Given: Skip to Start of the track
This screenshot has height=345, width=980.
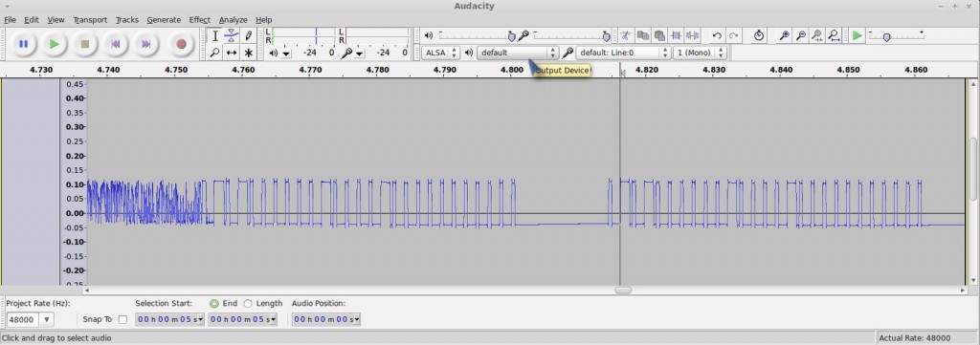Looking at the screenshot, I should coord(116,44).
